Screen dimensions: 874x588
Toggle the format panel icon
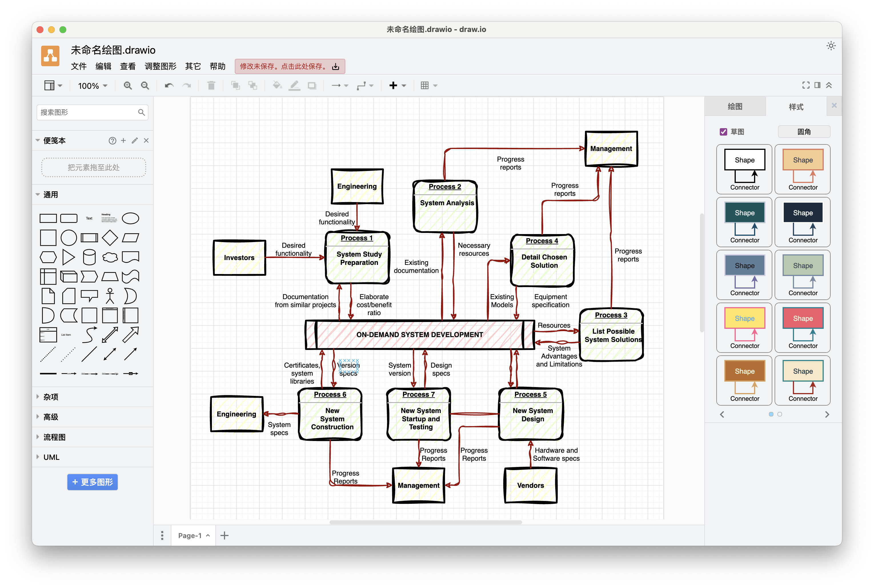tap(817, 85)
